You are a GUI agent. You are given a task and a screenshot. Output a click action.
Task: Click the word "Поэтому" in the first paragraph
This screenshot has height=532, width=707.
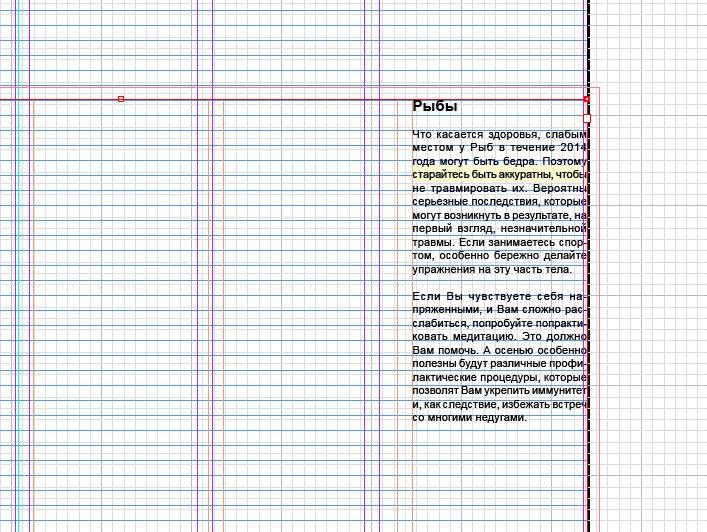click(565, 161)
